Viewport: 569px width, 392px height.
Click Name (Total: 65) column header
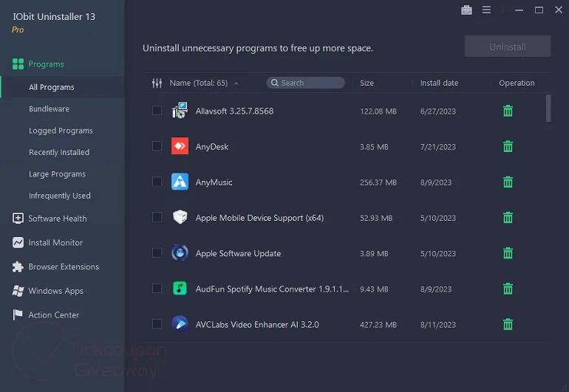tap(199, 83)
